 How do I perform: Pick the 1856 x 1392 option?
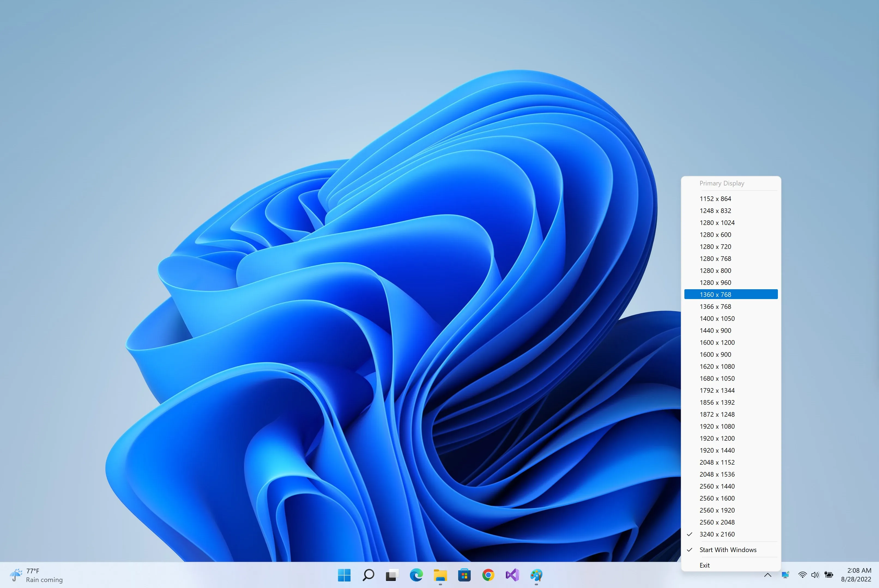pos(731,403)
